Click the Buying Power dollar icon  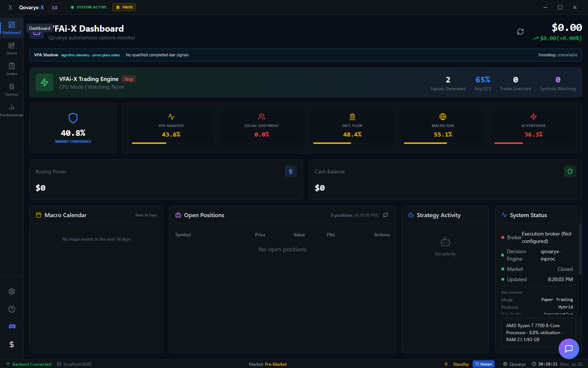coord(291,171)
